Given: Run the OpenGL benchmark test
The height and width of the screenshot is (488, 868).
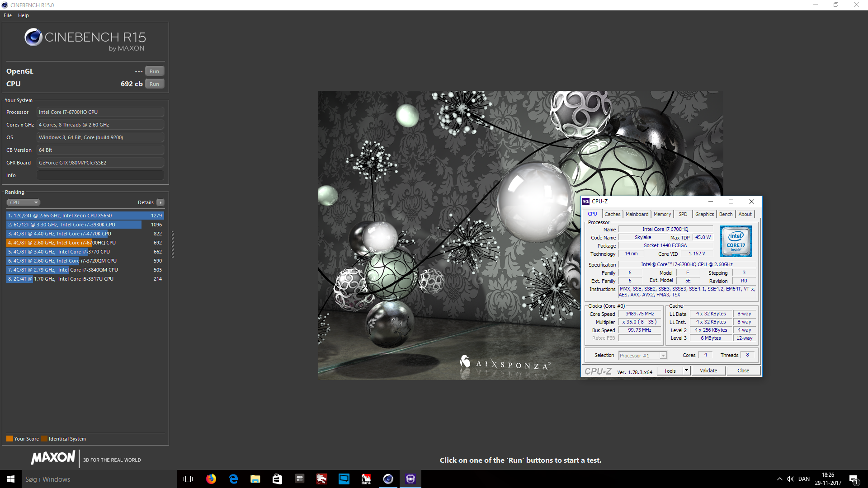Looking at the screenshot, I should [x=154, y=71].
